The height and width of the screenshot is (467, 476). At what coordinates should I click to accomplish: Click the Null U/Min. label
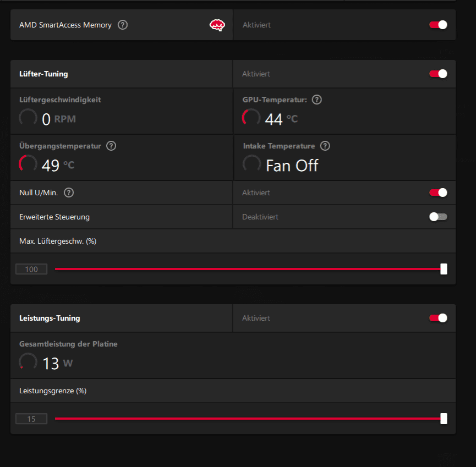tap(39, 193)
